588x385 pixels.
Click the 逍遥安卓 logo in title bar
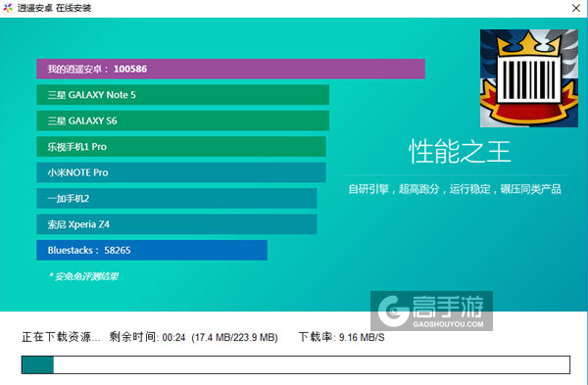pos(8,8)
